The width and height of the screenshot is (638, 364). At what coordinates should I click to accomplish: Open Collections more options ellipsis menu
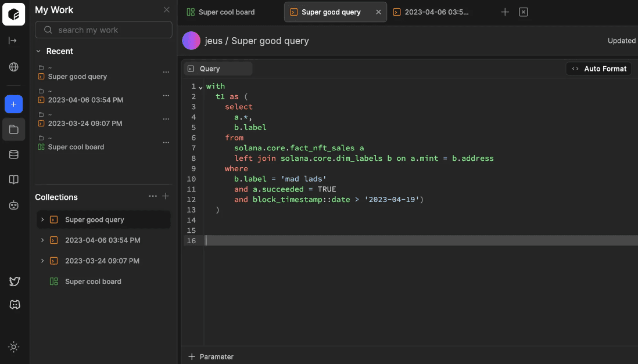pyautogui.click(x=153, y=197)
